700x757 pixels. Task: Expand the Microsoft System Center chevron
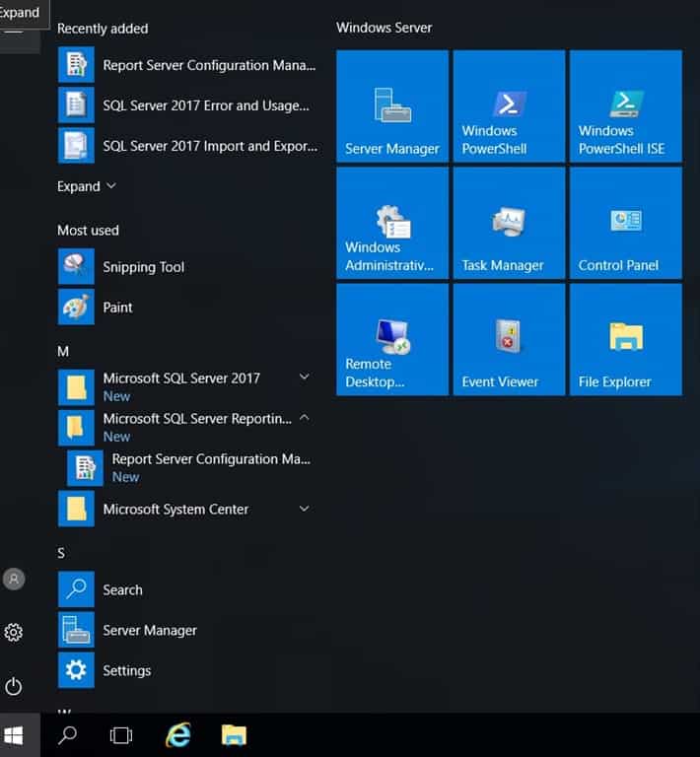coord(304,509)
